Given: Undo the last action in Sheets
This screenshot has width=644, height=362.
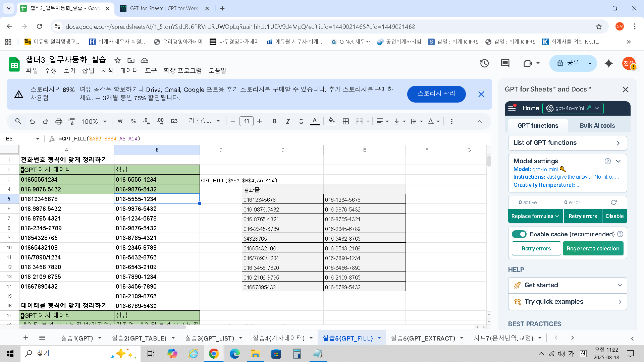Looking at the screenshot, I should point(32,121).
